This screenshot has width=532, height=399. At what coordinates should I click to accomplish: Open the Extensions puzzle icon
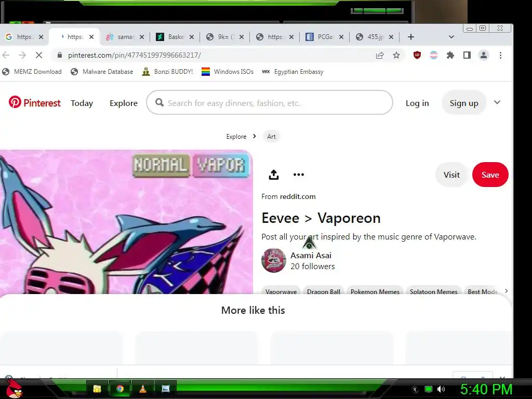click(x=450, y=55)
